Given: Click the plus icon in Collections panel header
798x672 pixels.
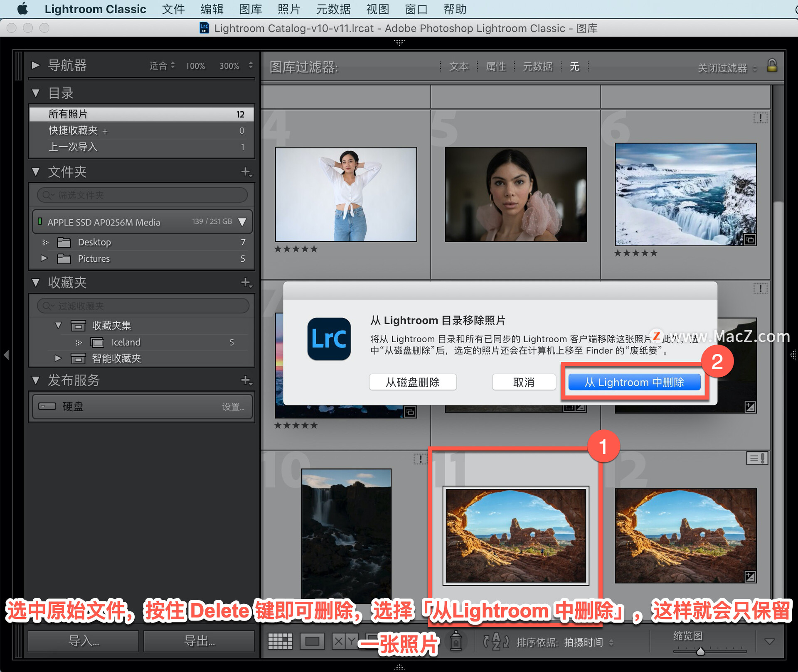Looking at the screenshot, I should pyautogui.click(x=246, y=282).
